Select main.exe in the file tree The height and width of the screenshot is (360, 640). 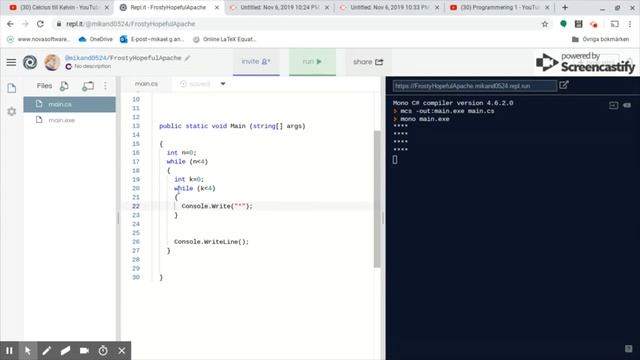(69, 120)
